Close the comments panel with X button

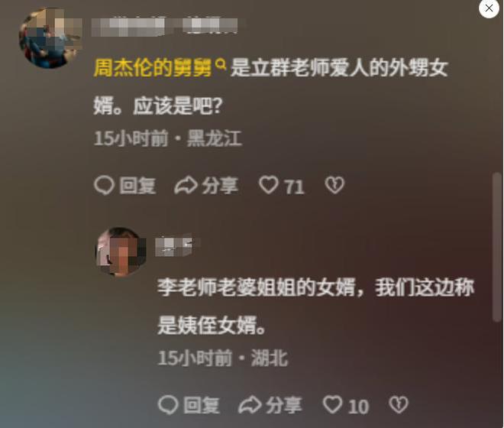[489, 8]
